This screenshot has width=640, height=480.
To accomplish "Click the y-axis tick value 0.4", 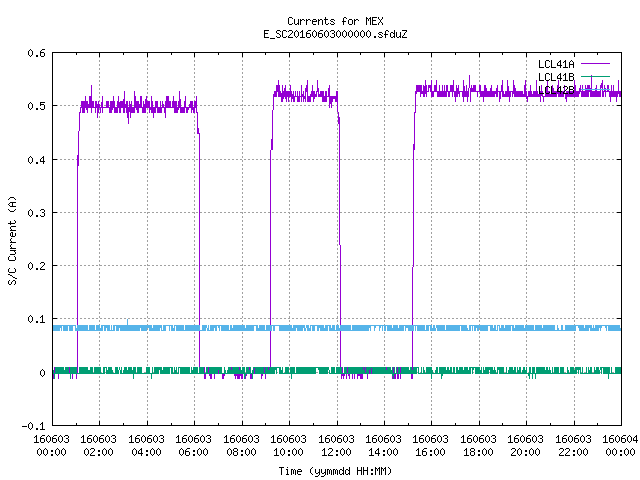I will [36, 160].
